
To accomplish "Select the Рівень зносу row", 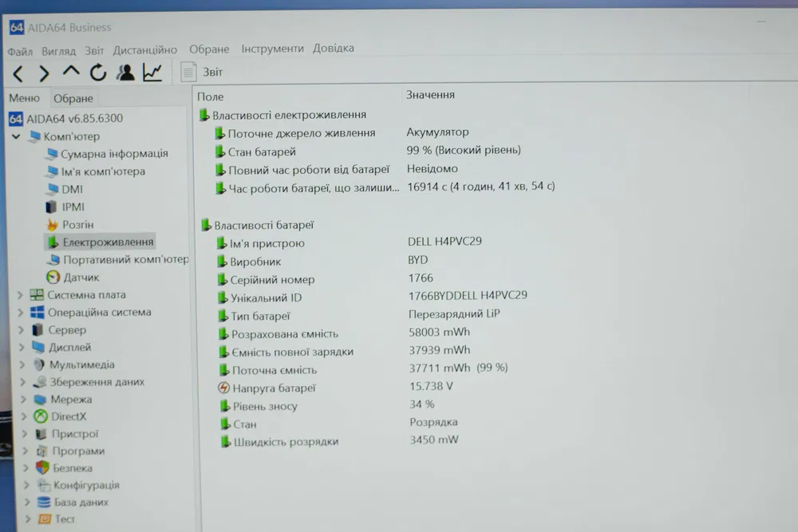I will (x=327, y=405).
